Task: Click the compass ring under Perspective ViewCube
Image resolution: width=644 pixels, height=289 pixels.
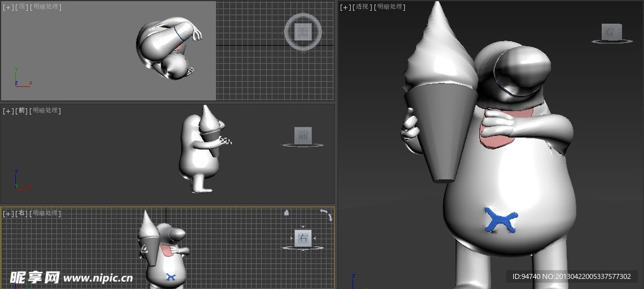Action: click(611, 42)
